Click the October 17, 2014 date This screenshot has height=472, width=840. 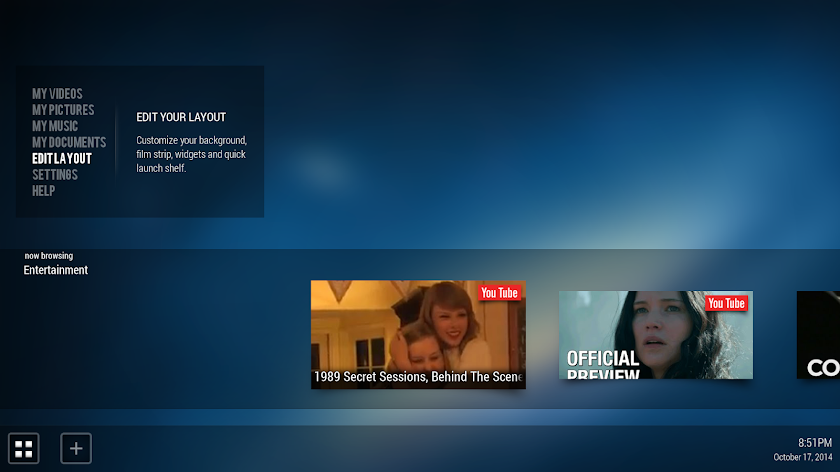click(x=802, y=457)
